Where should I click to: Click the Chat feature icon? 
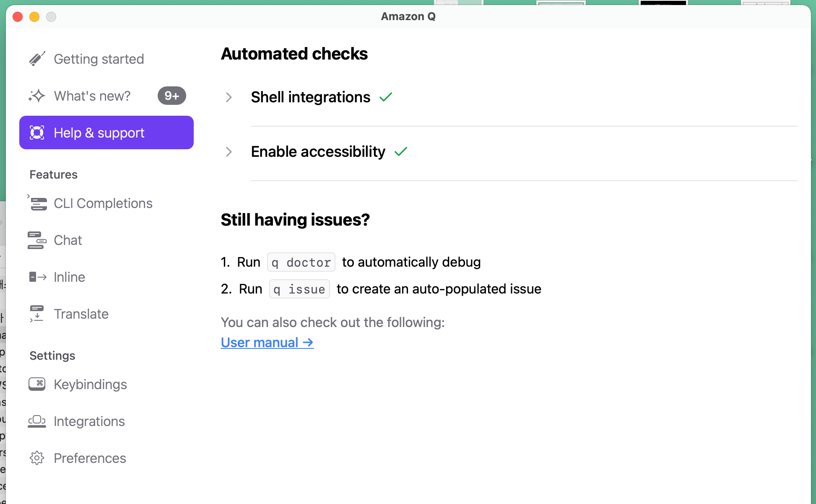coord(37,240)
